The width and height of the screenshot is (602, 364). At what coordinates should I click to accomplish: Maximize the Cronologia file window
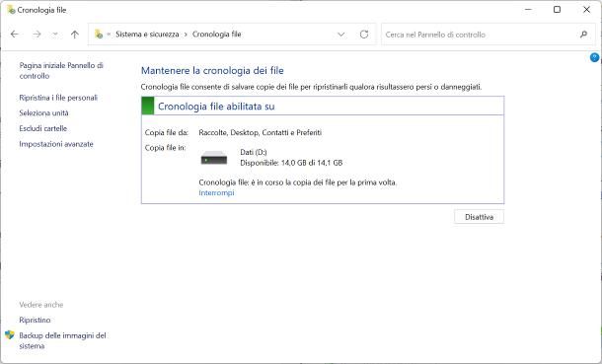pyautogui.click(x=557, y=10)
